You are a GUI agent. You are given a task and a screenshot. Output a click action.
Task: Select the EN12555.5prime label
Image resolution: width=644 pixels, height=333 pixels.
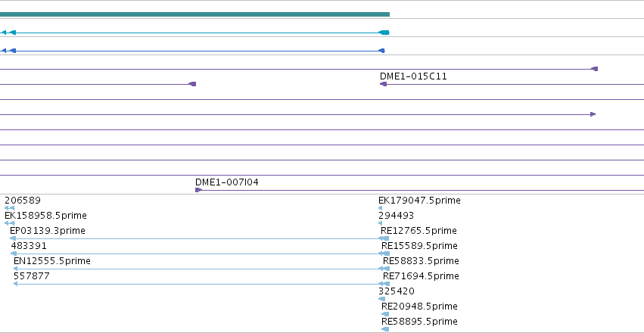(52, 261)
